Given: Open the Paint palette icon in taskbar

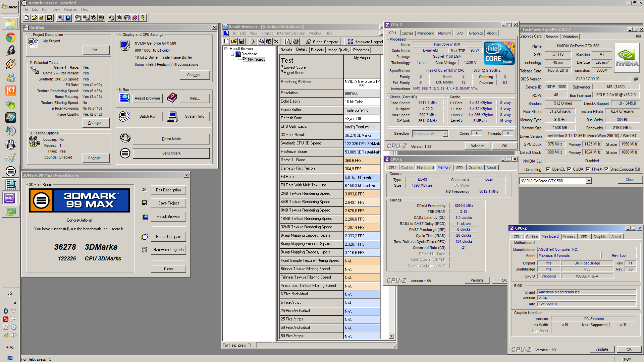Looking at the screenshot, I should pos(10,158).
